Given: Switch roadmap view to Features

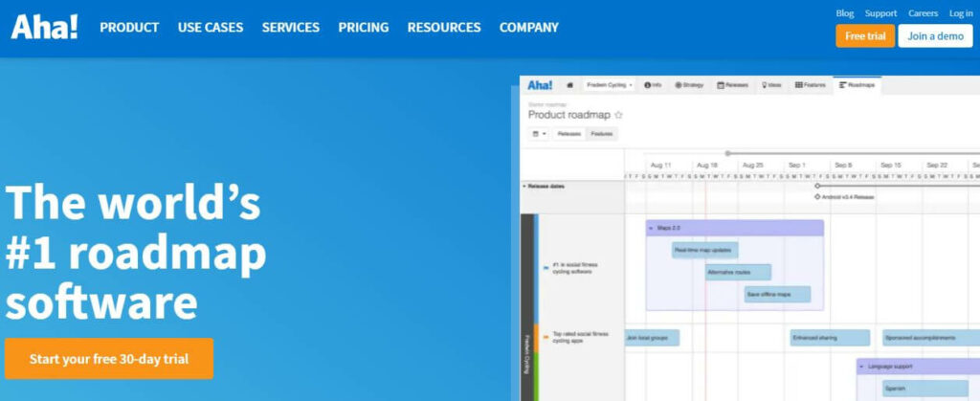Looking at the screenshot, I should tap(602, 134).
